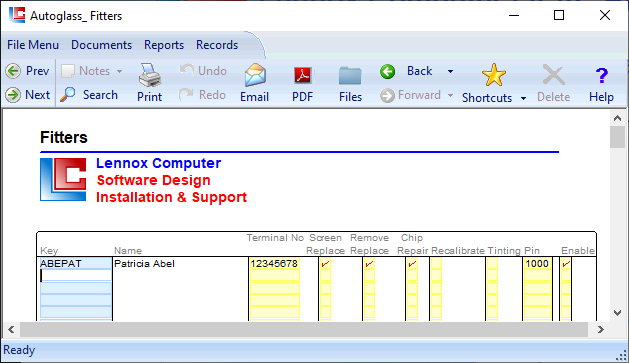Print the Fitters document
Image resolution: width=629 pixels, height=363 pixels.
coord(150,83)
